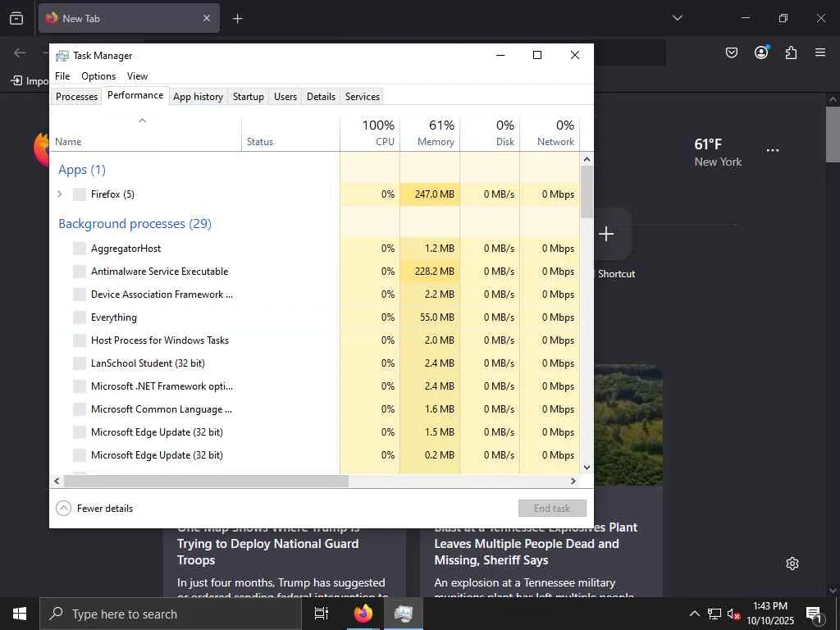Click the Background processes (29) group heading
840x630 pixels.
pos(135,224)
